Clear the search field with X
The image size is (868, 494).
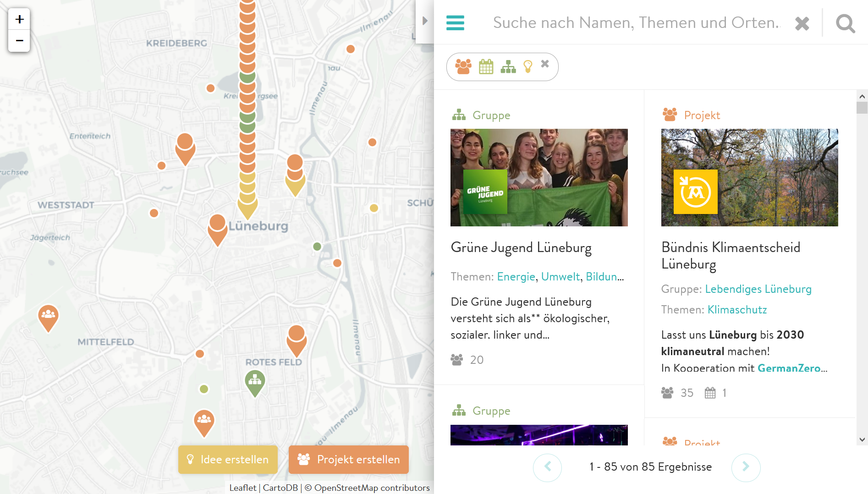(x=802, y=23)
